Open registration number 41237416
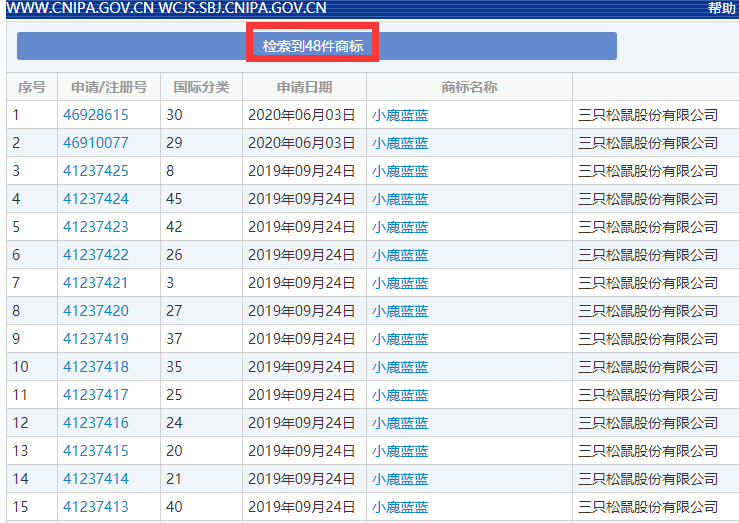 (x=96, y=423)
